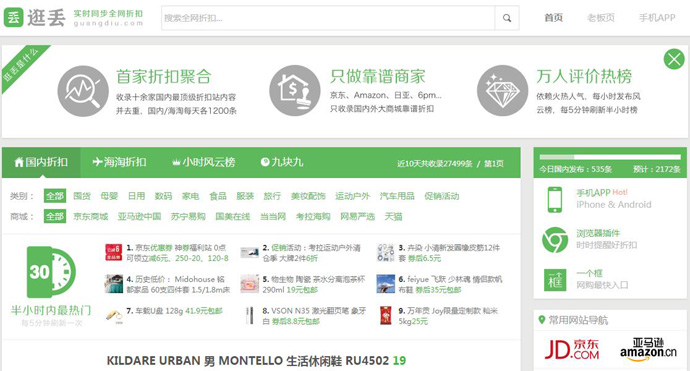Click the 一个框 green square icon
This screenshot has width=690, height=371.
(x=554, y=280)
